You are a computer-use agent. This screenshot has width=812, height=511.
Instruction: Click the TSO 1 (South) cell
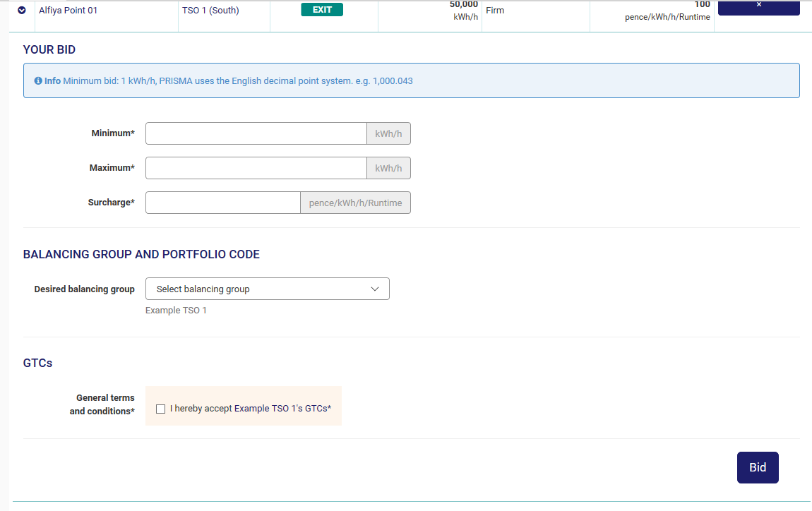pyautogui.click(x=210, y=11)
